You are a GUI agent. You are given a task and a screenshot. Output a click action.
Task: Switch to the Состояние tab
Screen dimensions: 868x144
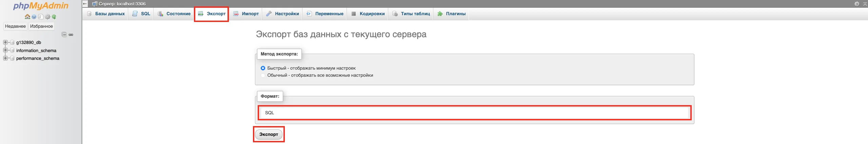tap(174, 14)
